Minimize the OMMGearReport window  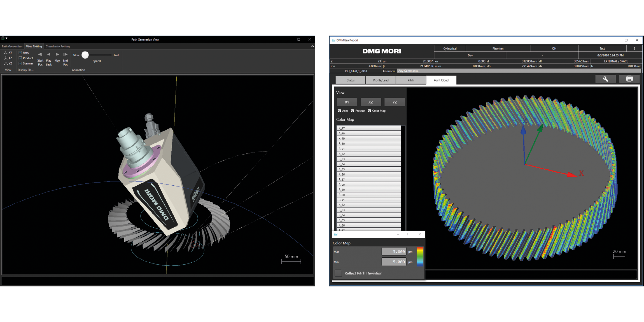coord(615,40)
